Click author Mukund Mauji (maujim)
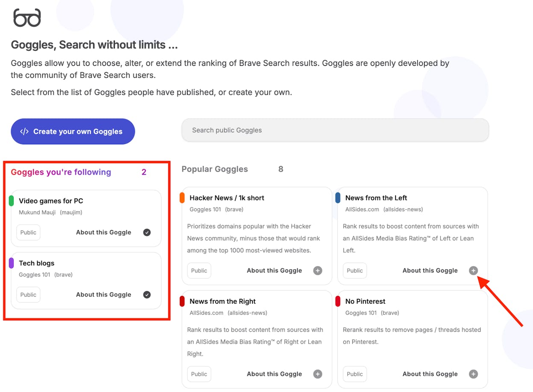This screenshot has width=533, height=392. (50, 212)
